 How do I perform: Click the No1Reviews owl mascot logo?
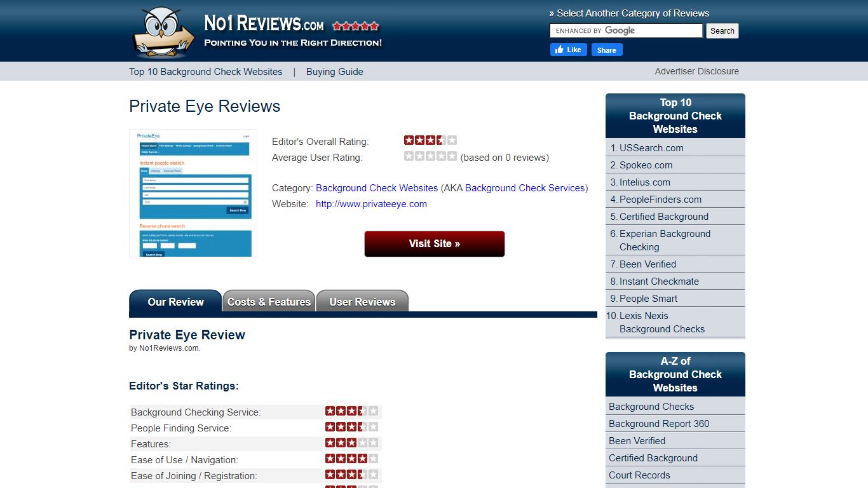coord(164,31)
